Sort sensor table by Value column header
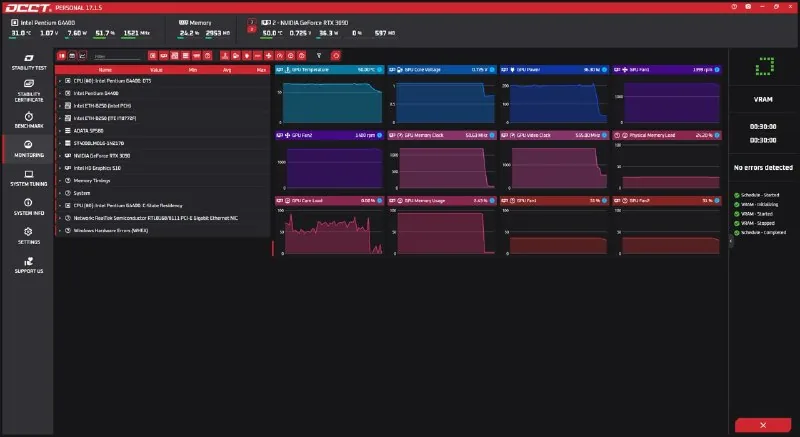This screenshot has height=437, width=800. (156, 70)
